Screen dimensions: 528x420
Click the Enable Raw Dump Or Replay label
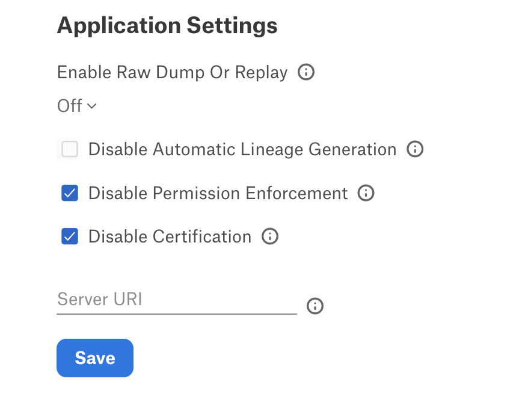[x=172, y=72]
